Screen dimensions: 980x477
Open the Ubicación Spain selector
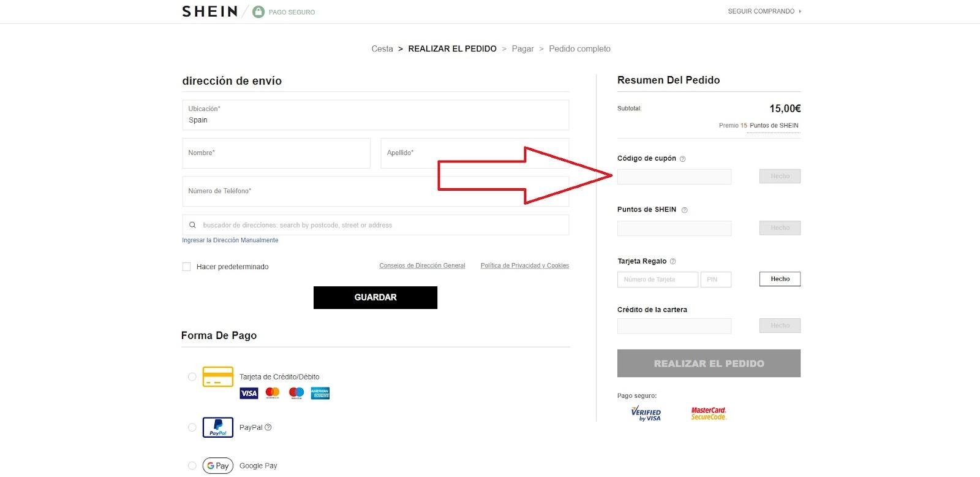[x=375, y=115]
